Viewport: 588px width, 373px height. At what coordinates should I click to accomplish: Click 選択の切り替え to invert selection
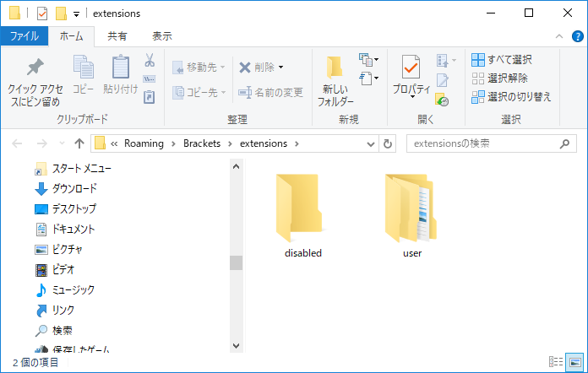[x=510, y=97]
